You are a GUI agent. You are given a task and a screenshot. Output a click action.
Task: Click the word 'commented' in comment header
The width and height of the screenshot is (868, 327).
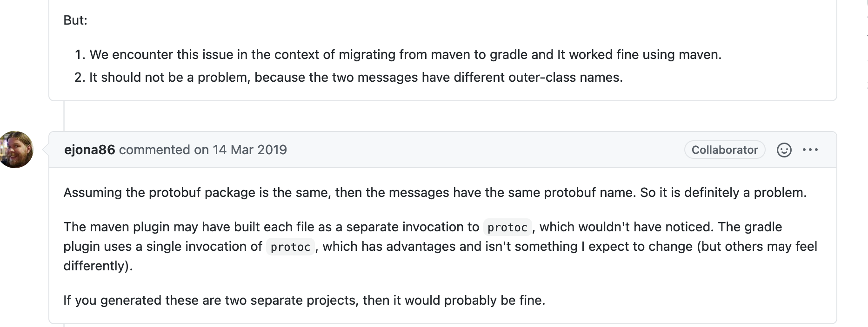click(x=154, y=150)
